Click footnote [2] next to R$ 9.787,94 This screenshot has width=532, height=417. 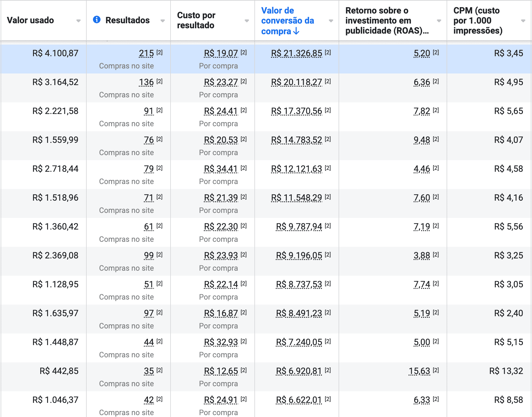[328, 226]
